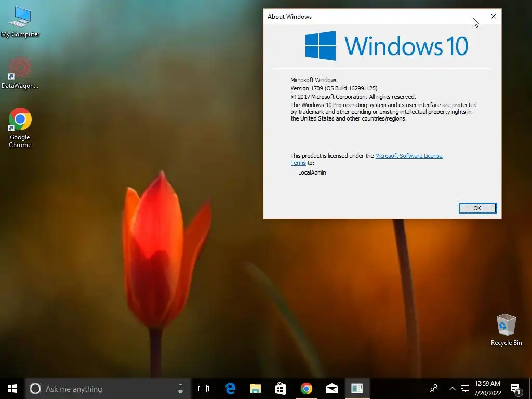
Task: Close the About Windows dialog
Action: pos(494,16)
